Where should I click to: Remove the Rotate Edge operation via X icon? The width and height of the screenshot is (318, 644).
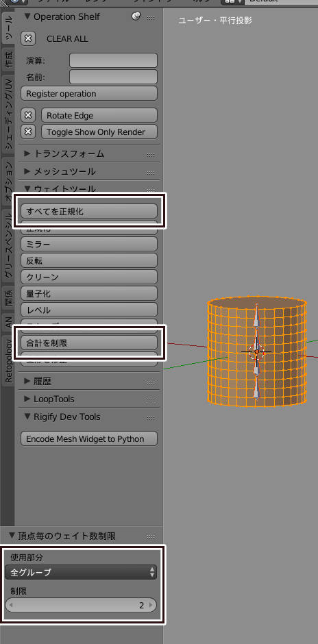pyautogui.click(x=28, y=115)
